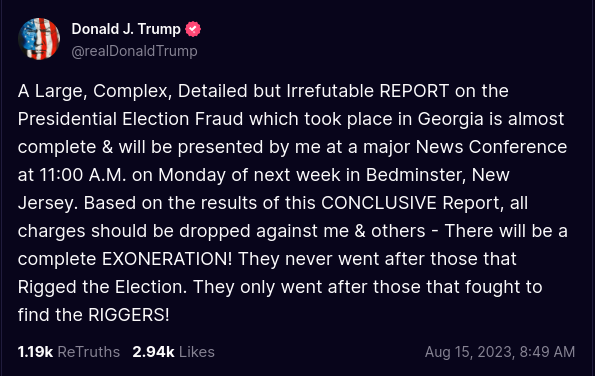Click the capitalized word REPORT
595x376 pixels.
click(414, 91)
